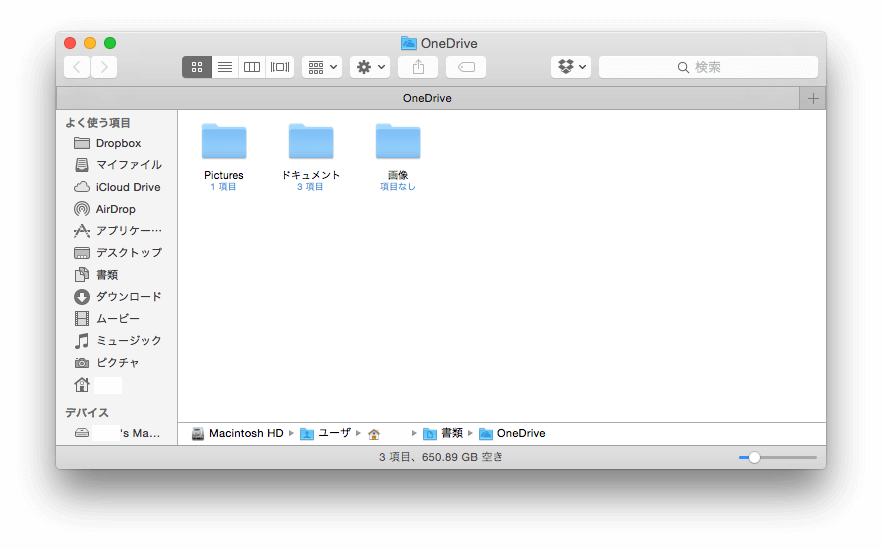
Task: Click the "3 項目" label under ドキュメント
Action: (310, 187)
